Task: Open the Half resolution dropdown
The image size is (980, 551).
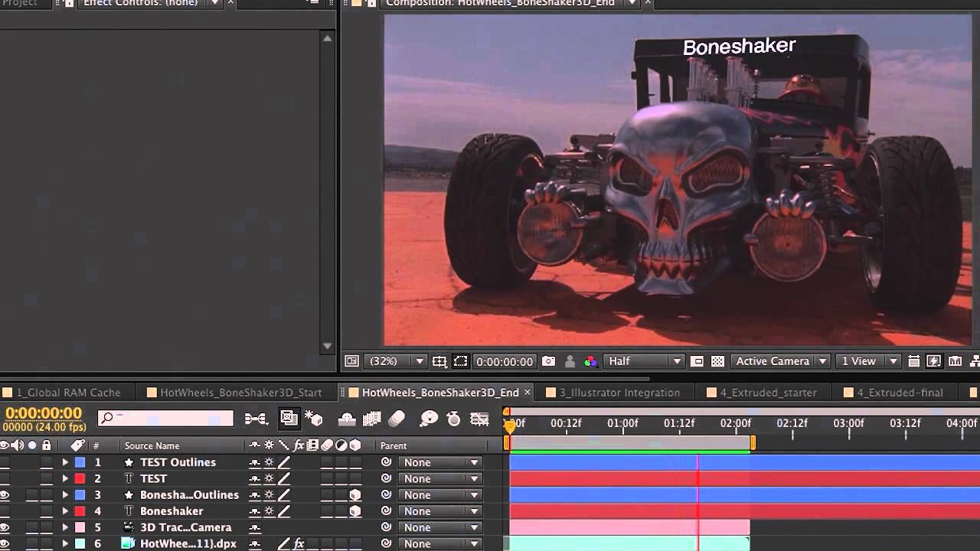Action: pyautogui.click(x=643, y=361)
